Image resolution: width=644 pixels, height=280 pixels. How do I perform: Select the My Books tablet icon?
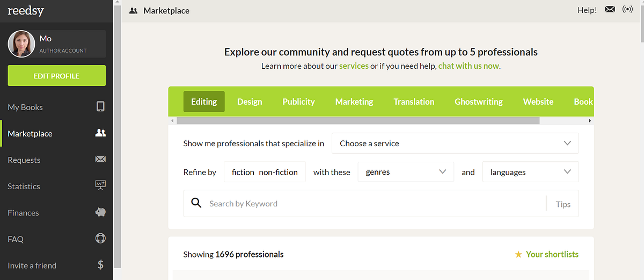click(100, 106)
